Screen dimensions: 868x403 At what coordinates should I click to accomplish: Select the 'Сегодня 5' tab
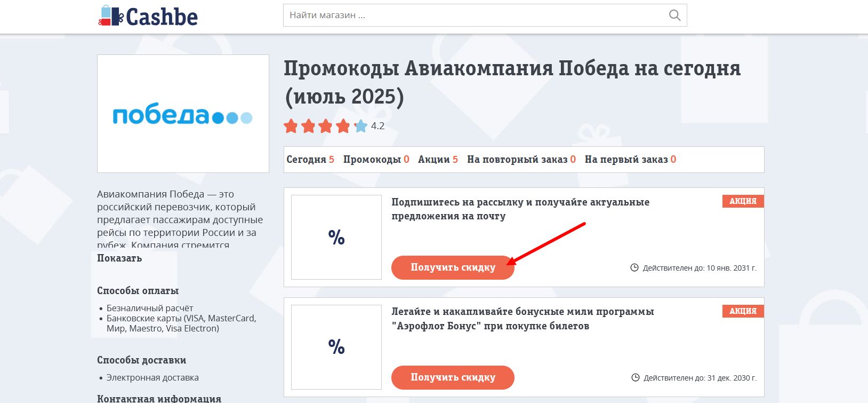(310, 160)
